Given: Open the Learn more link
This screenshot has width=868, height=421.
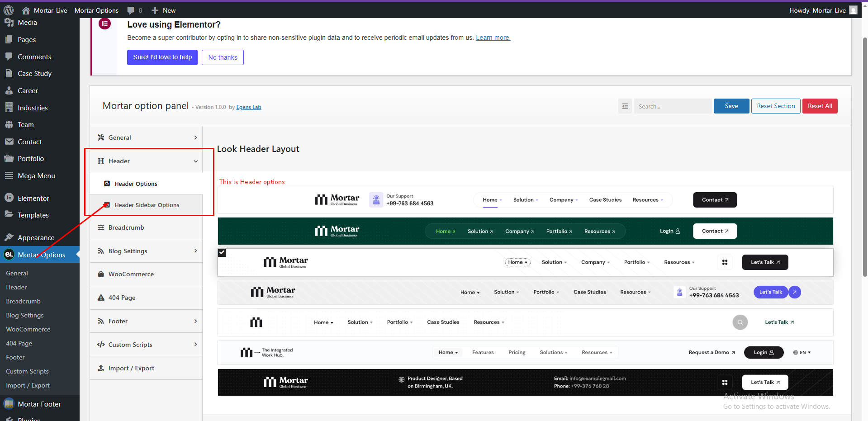Looking at the screenshot, I should 493,38.
